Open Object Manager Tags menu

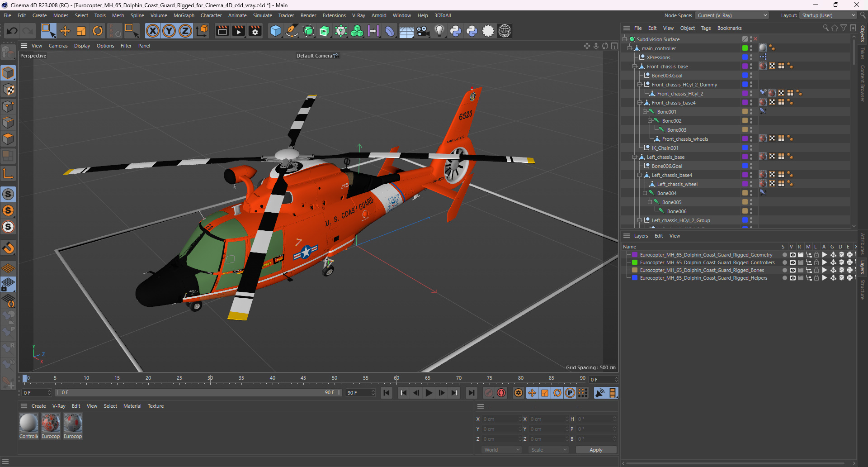click(706, 28)
